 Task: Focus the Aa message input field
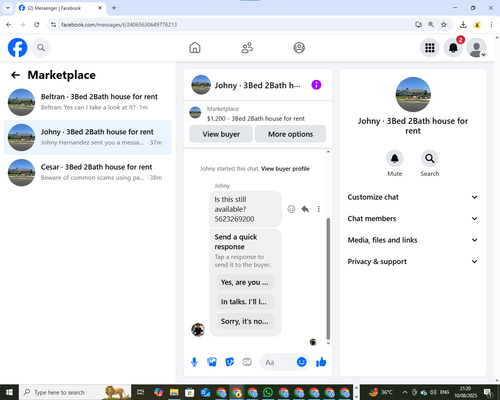(278, 362)
